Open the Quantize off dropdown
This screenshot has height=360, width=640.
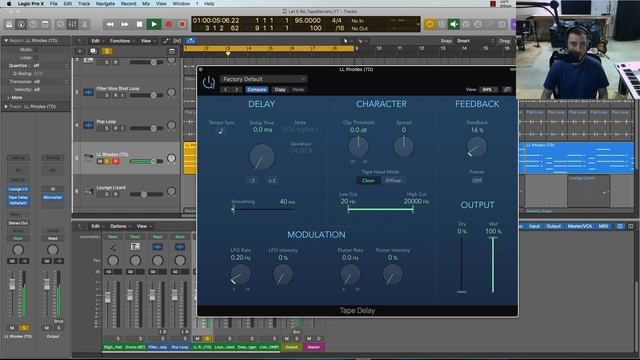[50, 65]
